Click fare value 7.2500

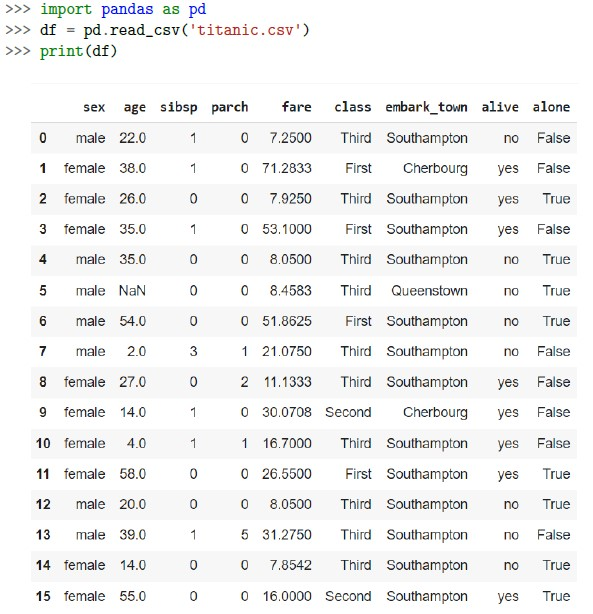pos(290,138)
